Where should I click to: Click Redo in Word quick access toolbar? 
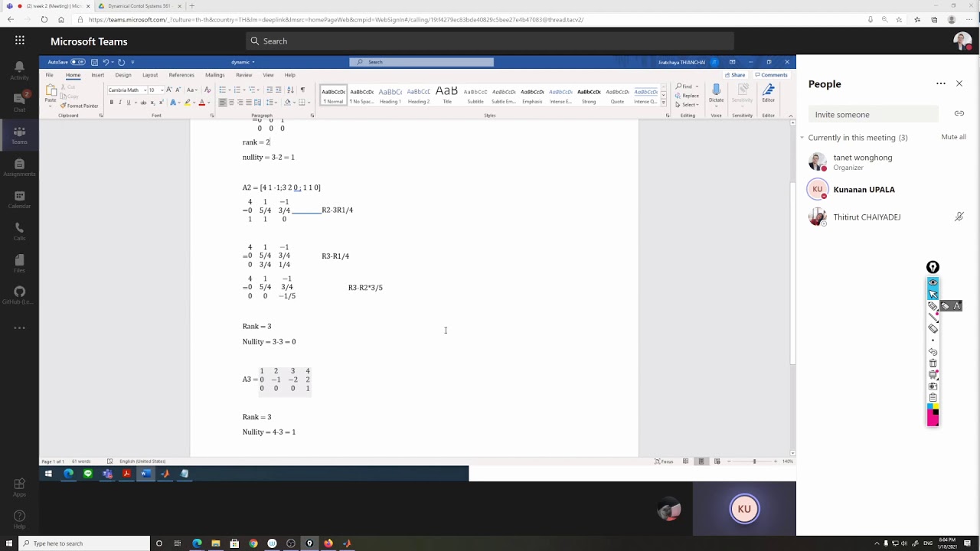121,62
